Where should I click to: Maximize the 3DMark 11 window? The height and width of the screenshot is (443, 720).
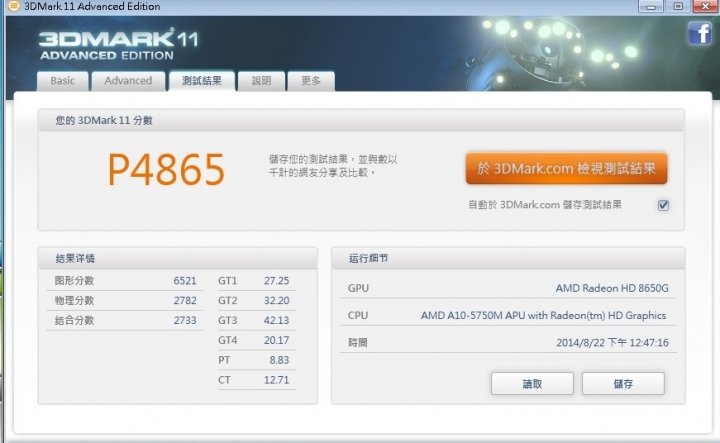678,6
